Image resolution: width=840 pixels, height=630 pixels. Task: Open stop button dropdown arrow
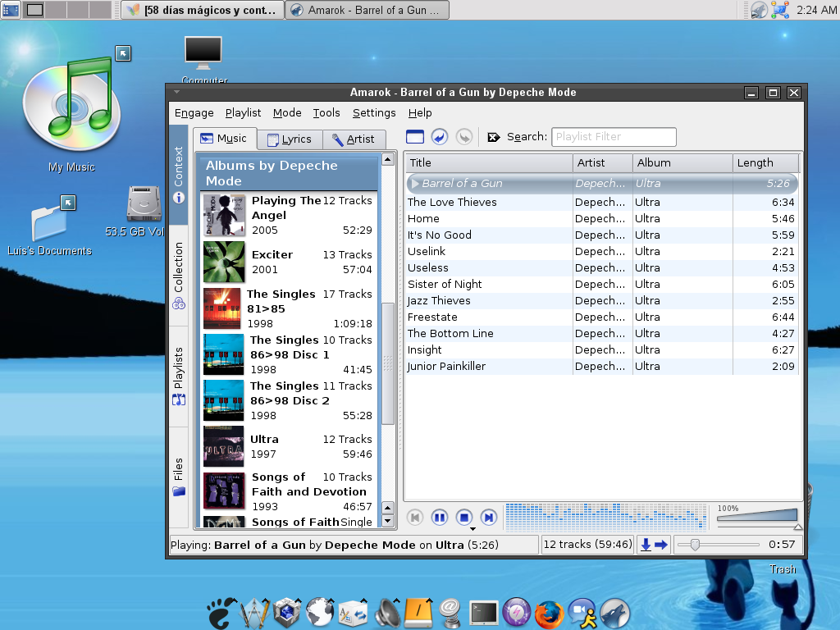point(472,529)
